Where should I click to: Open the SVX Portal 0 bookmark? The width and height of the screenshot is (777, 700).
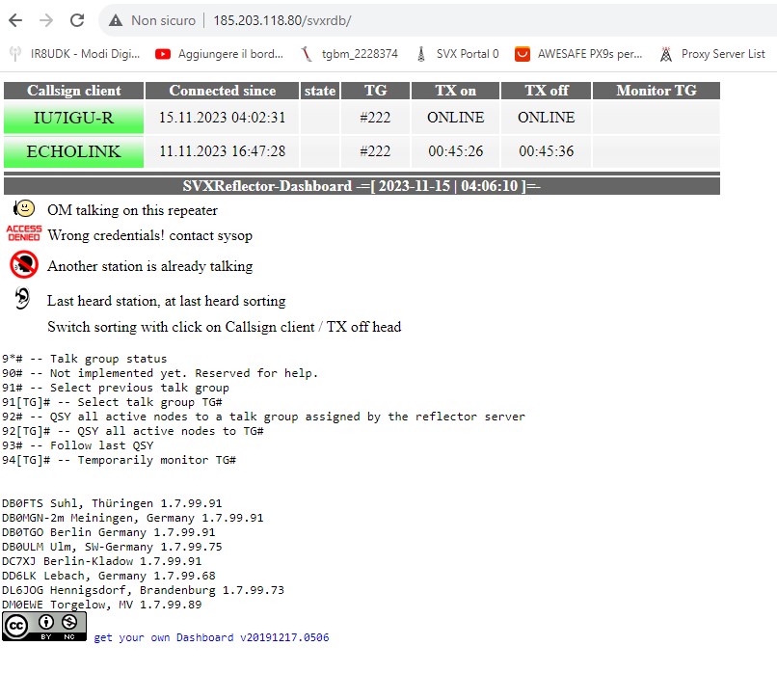pyautogui.click(x=457, y=54)
